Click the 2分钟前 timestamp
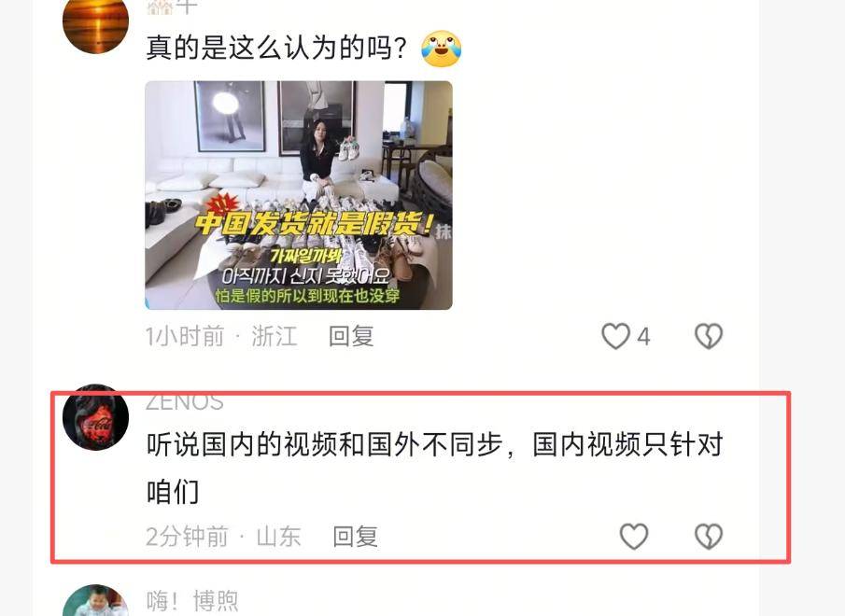This screenshot has height=616, width=845. [187, 537]
